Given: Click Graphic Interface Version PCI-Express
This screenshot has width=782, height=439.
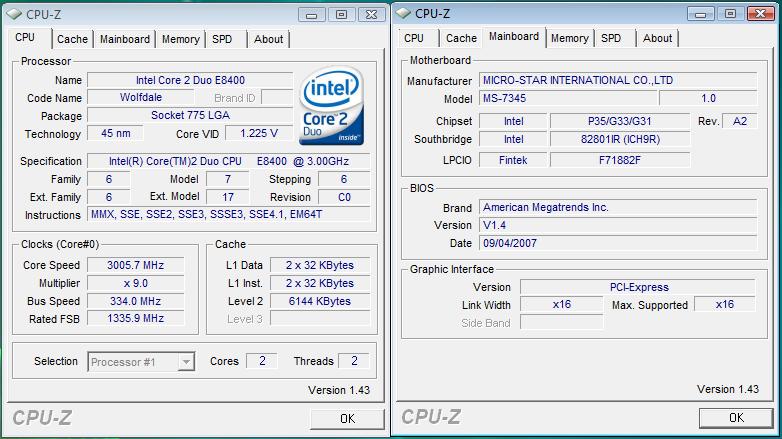Looking at the screenshot, I should pos(638,287).
